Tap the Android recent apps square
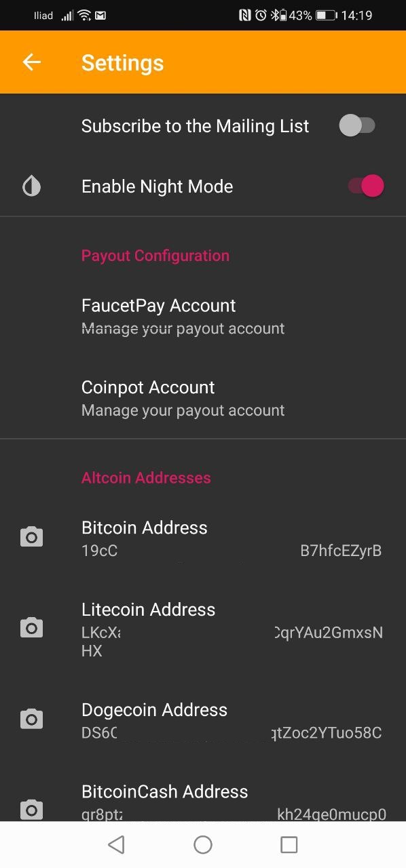This screenshot has height=868, width=406. (289, 844)
